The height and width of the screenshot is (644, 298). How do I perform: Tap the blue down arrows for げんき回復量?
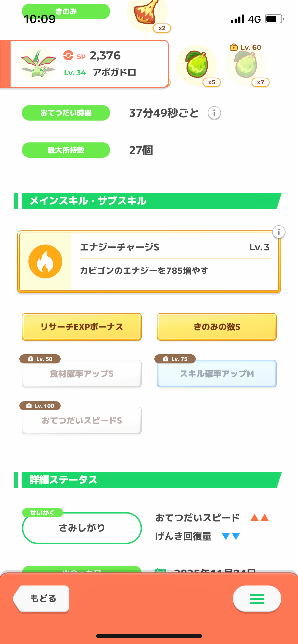pyautogui.click(x=231, y=536)
